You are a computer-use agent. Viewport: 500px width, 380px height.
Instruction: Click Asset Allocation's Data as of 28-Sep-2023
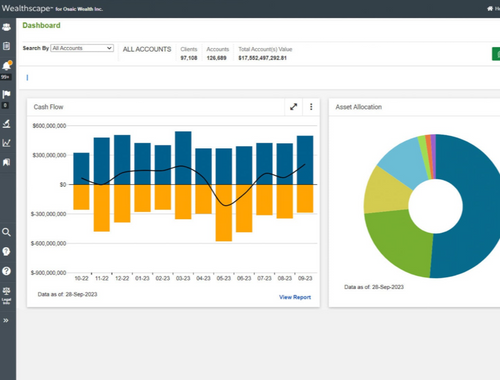tap(374, 287)
